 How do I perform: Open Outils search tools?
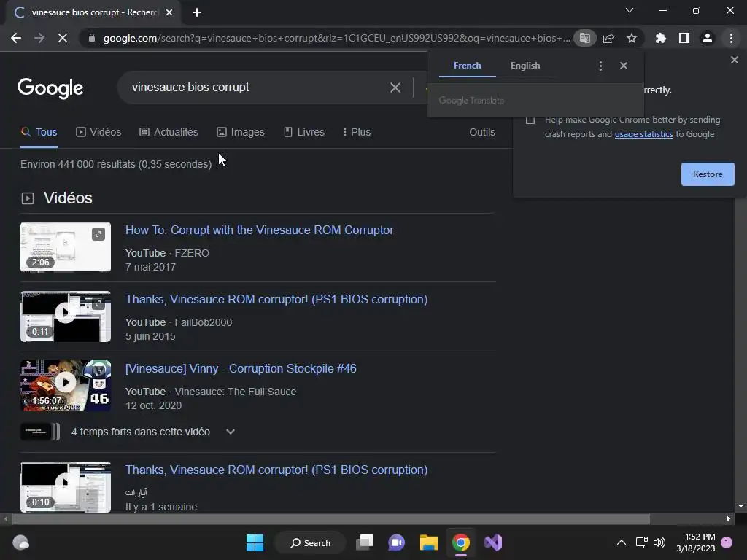click(482, 133)
